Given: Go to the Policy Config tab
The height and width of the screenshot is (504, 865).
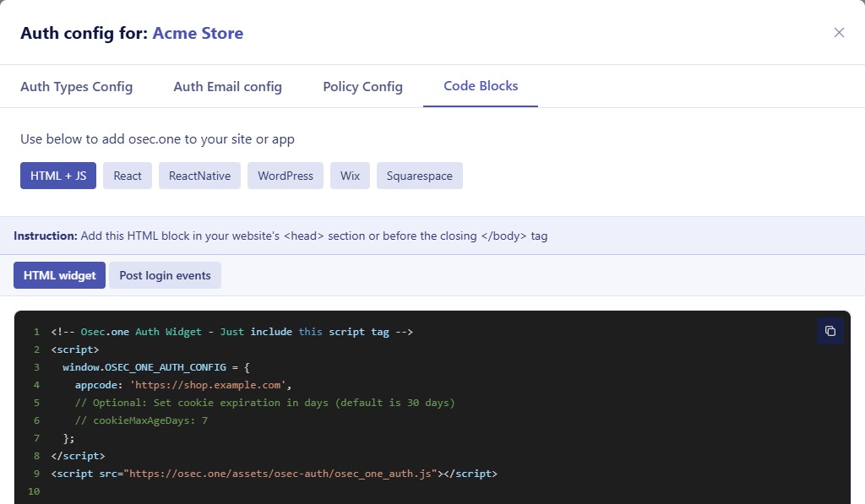Looking at the screenshot, I should pyautogui.click(x=362, y=87).
